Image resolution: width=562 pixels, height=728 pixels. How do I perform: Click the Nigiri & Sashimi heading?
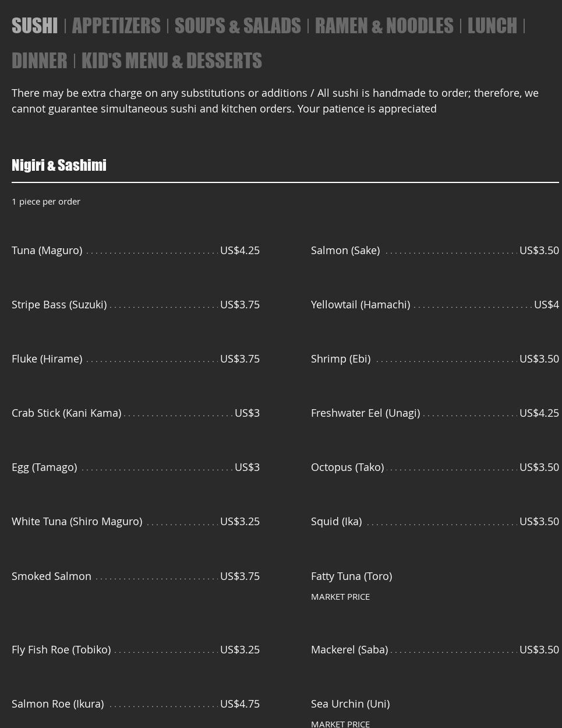coord(59,165)
